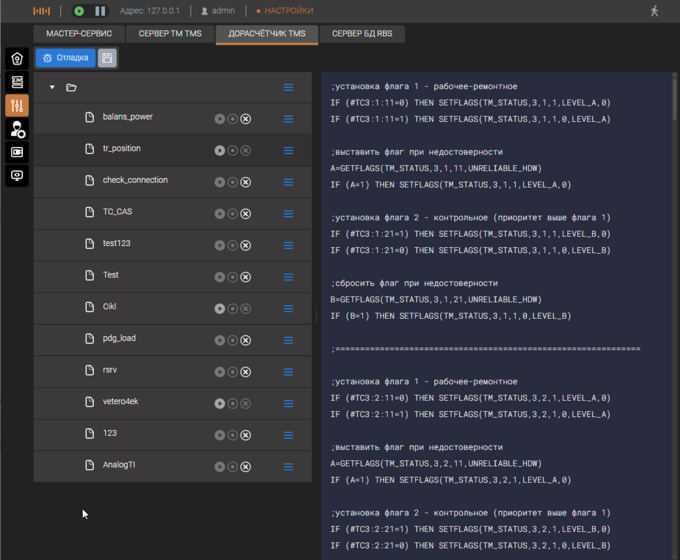Click the code editor vertical scrollbar
Screen dimensions: 680x560
click(675, 100)
